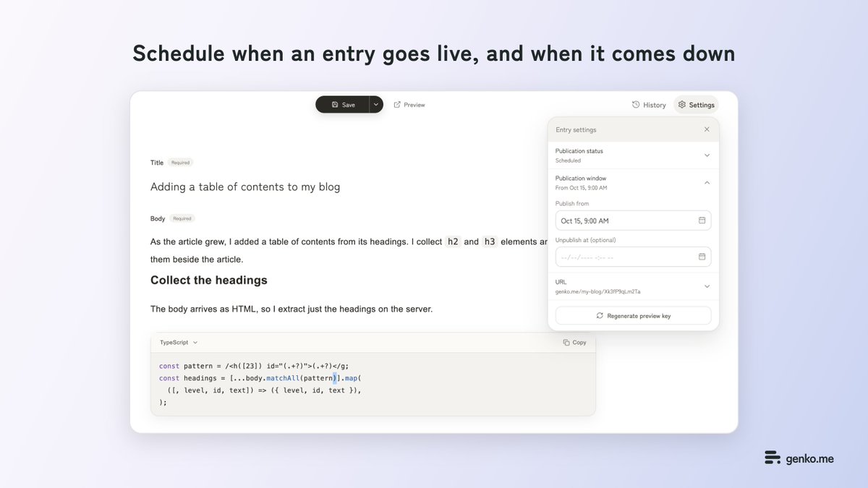
Task: Click the 'Scheduled' status text
Action: tap(568, 160)
